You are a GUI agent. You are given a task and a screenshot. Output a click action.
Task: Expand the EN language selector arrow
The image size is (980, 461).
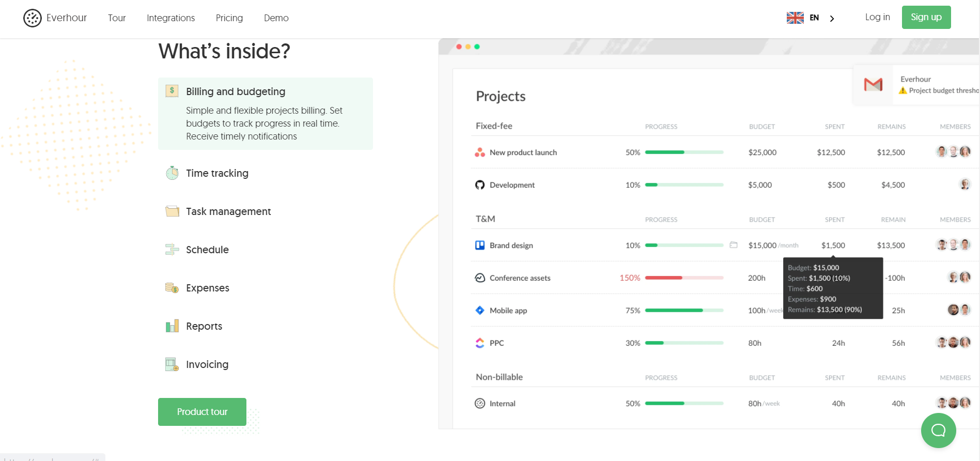(x=832, y=19)
